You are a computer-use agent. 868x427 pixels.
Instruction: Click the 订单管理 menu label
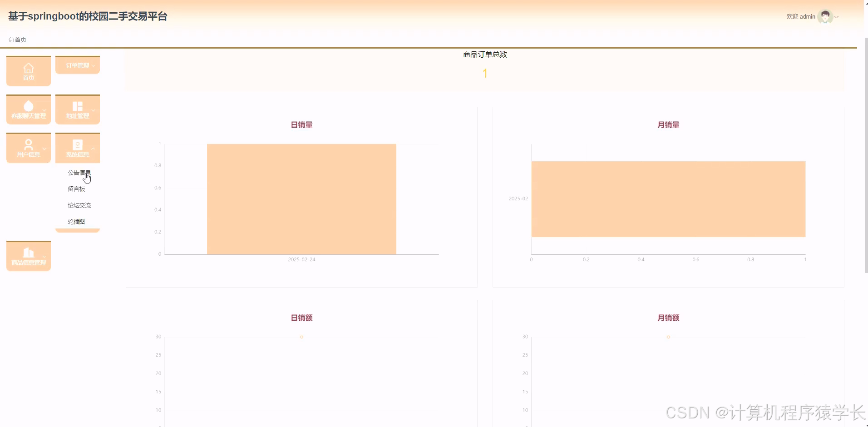pos(77,65)
